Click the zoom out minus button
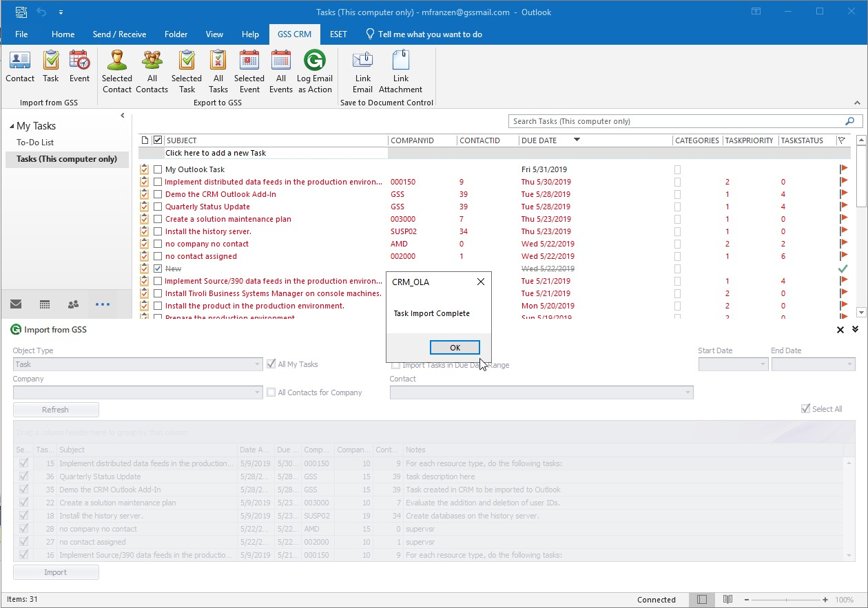Screen dimensions: 868x608 tap(747, 600)
